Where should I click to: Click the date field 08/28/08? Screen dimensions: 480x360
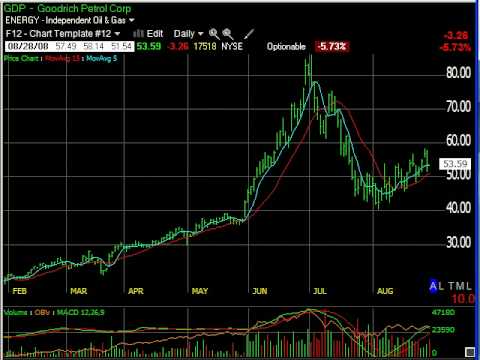click(28, 46)
